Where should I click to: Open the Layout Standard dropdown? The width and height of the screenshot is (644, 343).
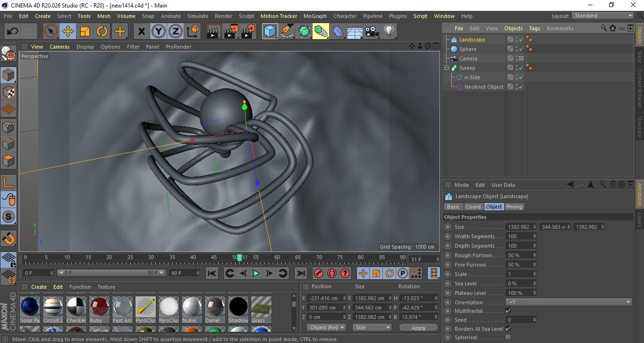pyautogui.click(x=603, y=16)
